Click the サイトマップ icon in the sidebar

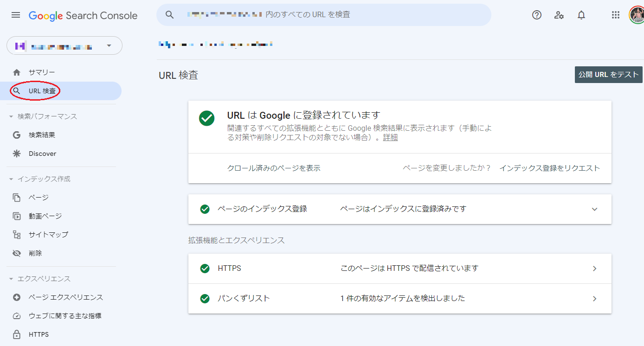16,235
